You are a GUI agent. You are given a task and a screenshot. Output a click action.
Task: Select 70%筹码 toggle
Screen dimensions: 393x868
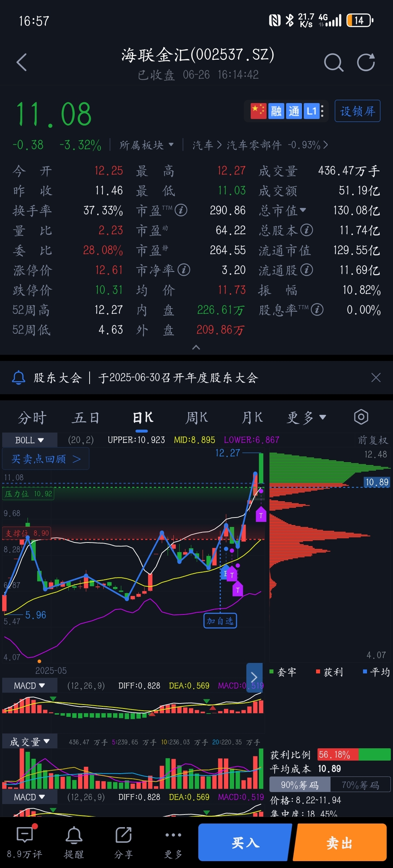360,785
